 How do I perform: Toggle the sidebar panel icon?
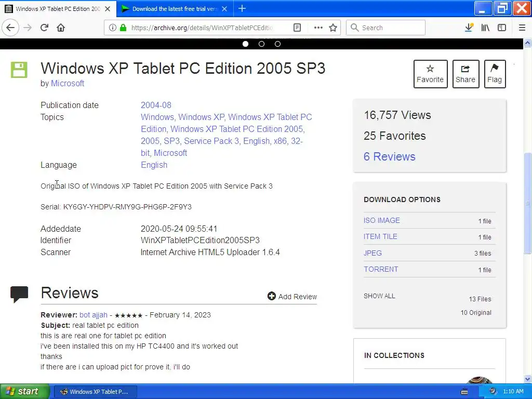[x=502, y=28]
